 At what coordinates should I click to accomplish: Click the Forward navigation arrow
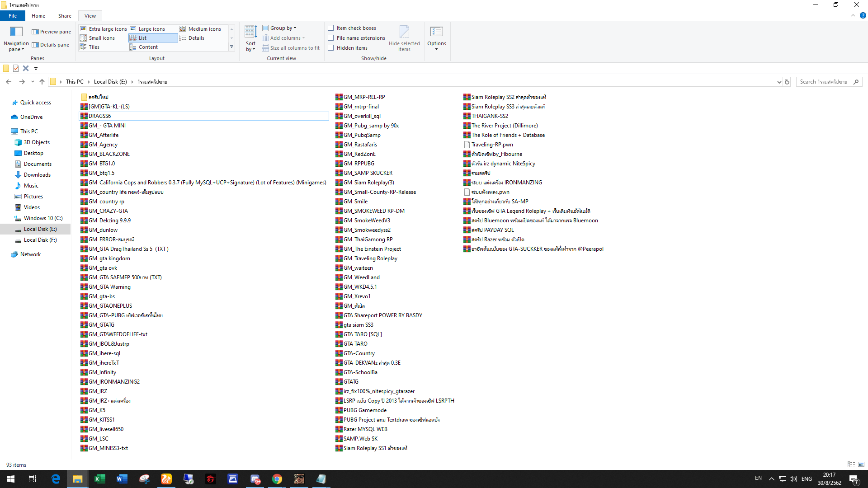(22, 82)
